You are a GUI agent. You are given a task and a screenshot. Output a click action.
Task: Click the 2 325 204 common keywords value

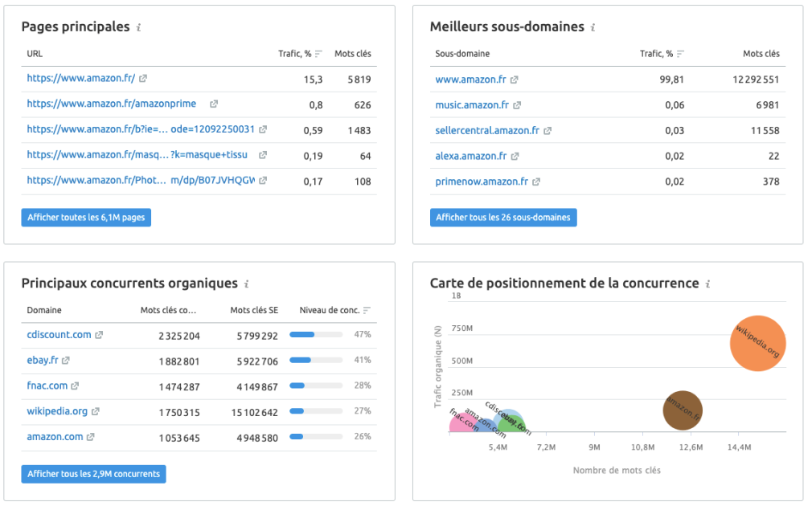click(x=179, y=336)
